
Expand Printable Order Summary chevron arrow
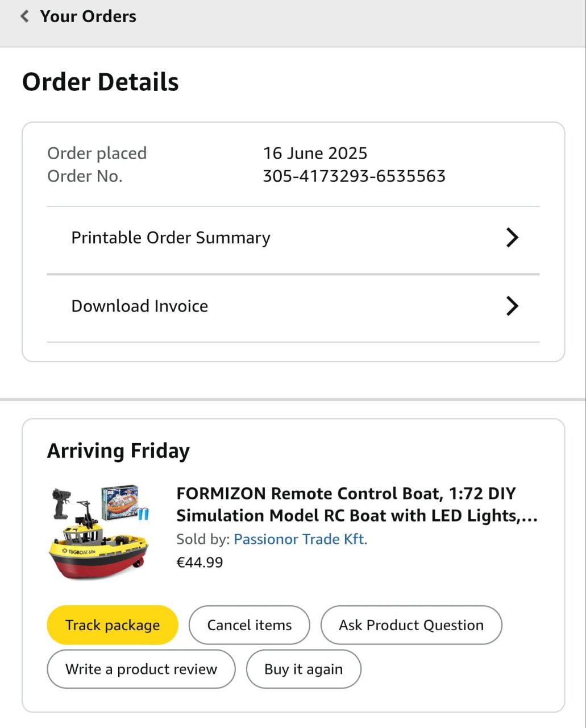coord(512,238)
